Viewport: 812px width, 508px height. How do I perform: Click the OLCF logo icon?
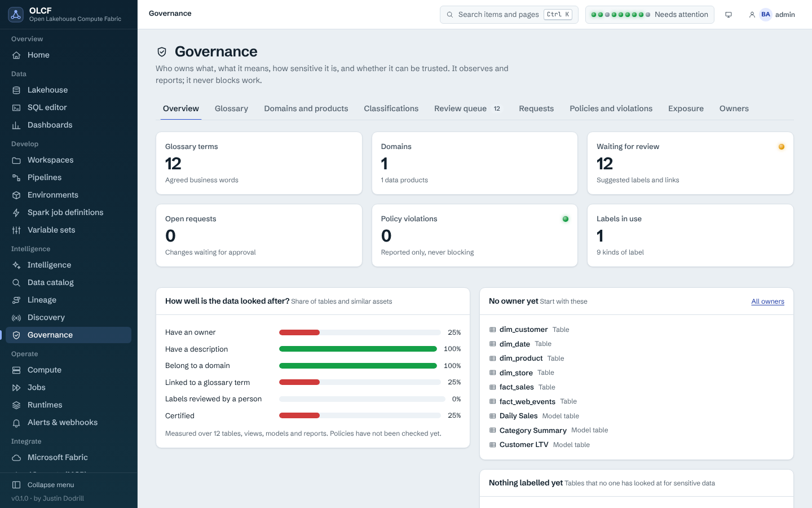point(16,15)
